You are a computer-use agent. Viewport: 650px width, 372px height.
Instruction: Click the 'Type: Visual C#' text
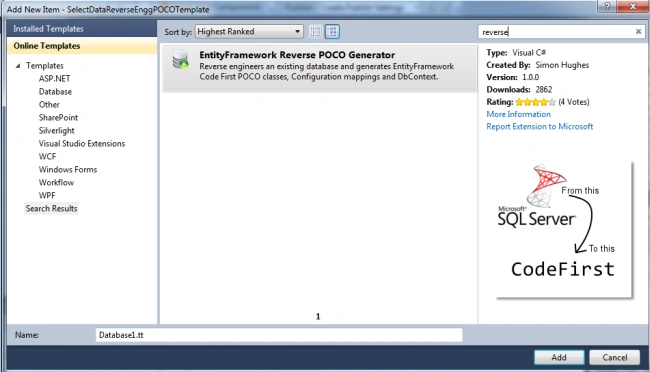516,53
